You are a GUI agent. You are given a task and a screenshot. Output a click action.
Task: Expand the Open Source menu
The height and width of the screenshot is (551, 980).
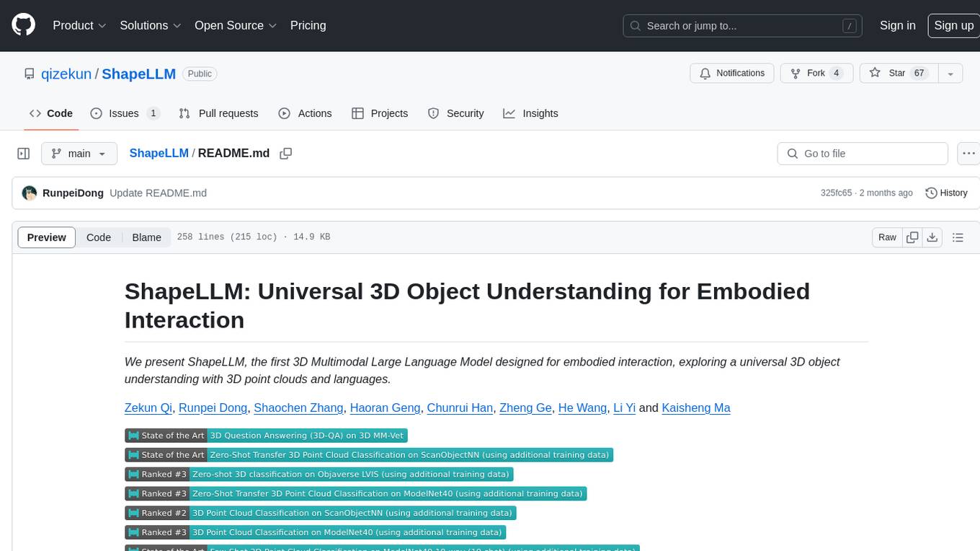236,25
